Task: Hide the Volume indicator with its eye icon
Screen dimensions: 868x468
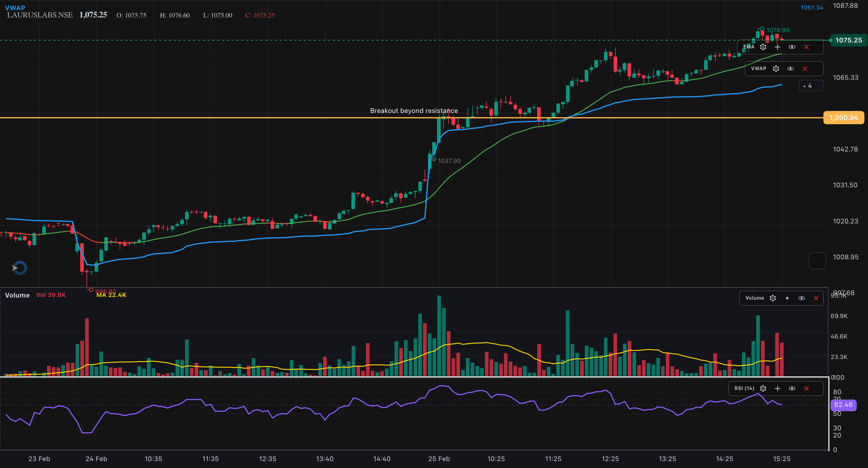Action: coord(802,298)
